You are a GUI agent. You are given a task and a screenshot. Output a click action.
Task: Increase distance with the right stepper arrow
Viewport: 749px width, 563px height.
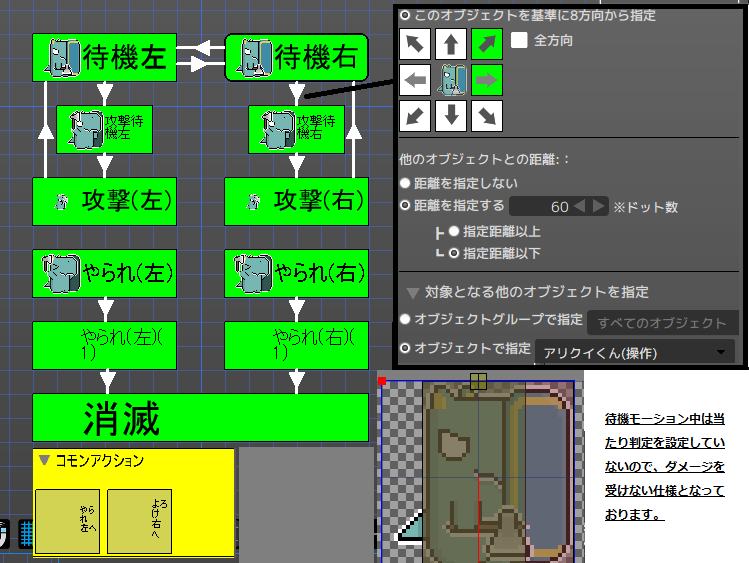pyautogui.click(x=598, y=206)
